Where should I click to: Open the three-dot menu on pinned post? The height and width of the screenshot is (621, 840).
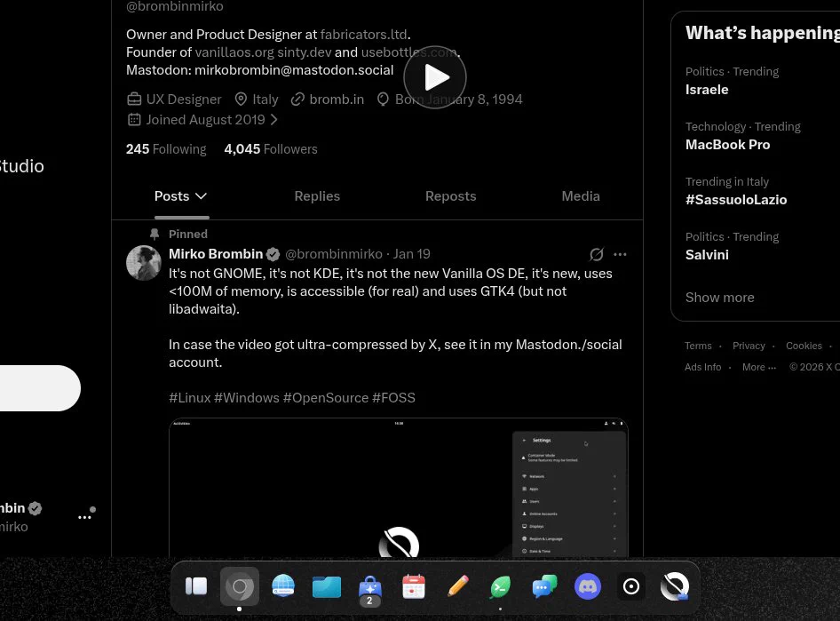pyautogui.click(x=620, y=254)
